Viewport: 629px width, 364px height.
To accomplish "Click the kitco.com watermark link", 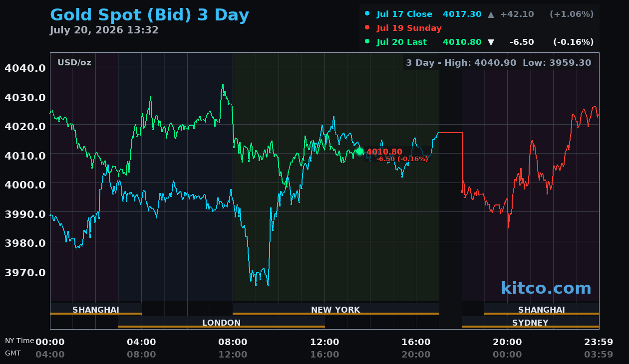I will tap(546, 288).
